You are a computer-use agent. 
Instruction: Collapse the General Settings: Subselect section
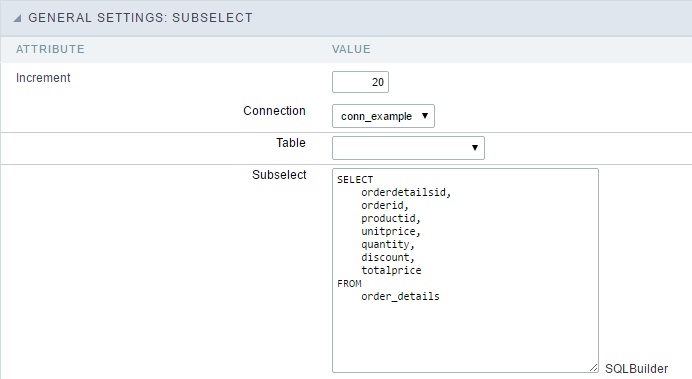(x=17, y=18)
